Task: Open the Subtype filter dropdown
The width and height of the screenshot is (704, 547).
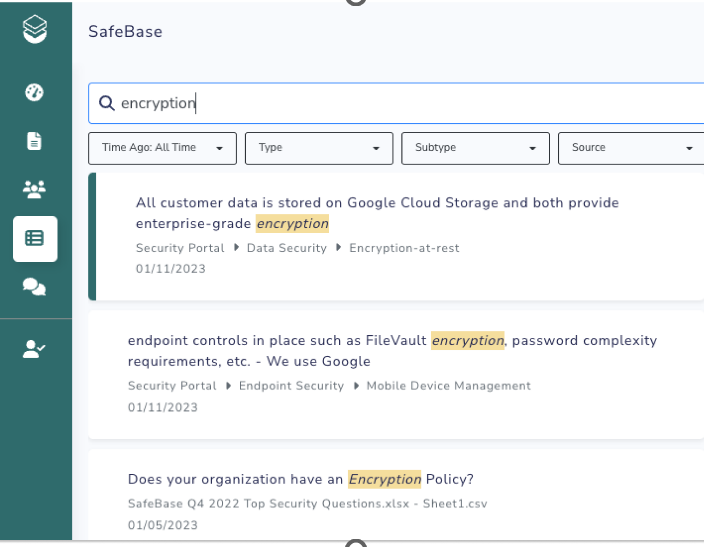Action: click(475, 148)
